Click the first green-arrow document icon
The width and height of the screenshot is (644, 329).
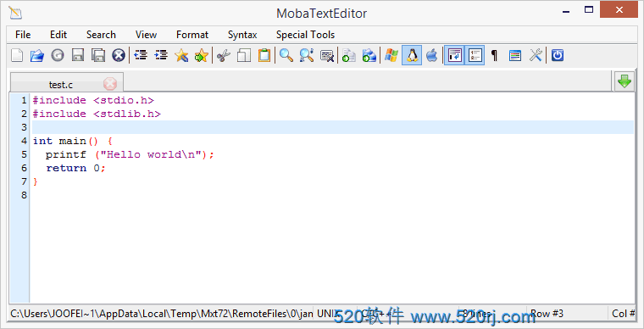(349, 55)
